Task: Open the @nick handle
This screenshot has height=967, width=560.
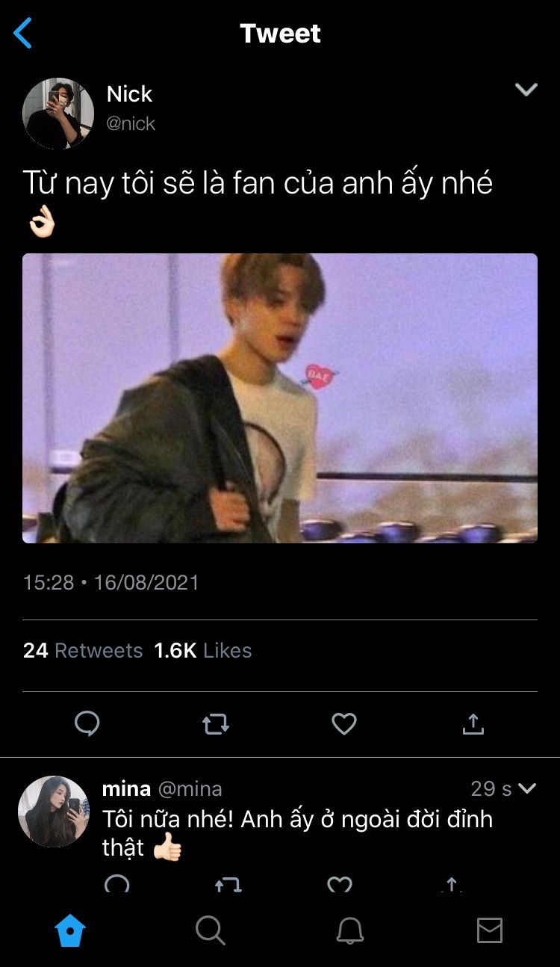Action: (131, 123)
